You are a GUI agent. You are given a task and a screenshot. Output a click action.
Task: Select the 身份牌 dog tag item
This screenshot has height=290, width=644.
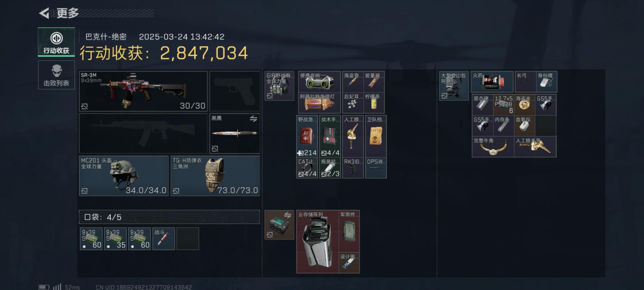(x=547, y=82)
